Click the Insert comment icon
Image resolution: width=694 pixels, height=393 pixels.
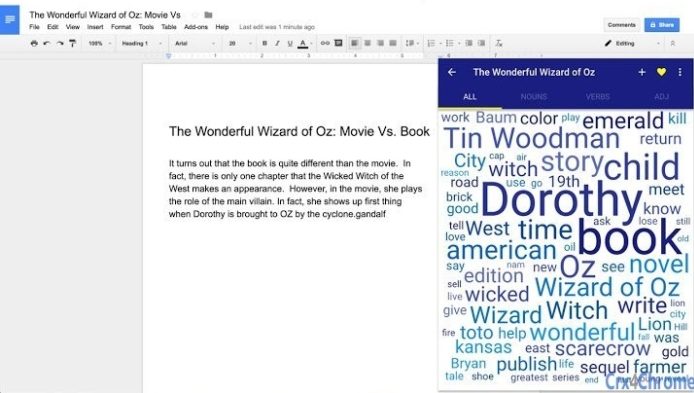339,43
